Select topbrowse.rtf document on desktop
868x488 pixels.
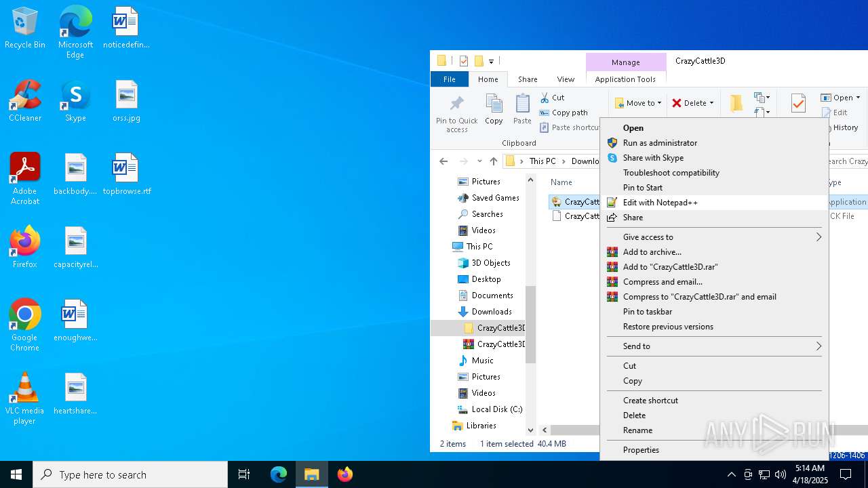(x=126, y=175)
